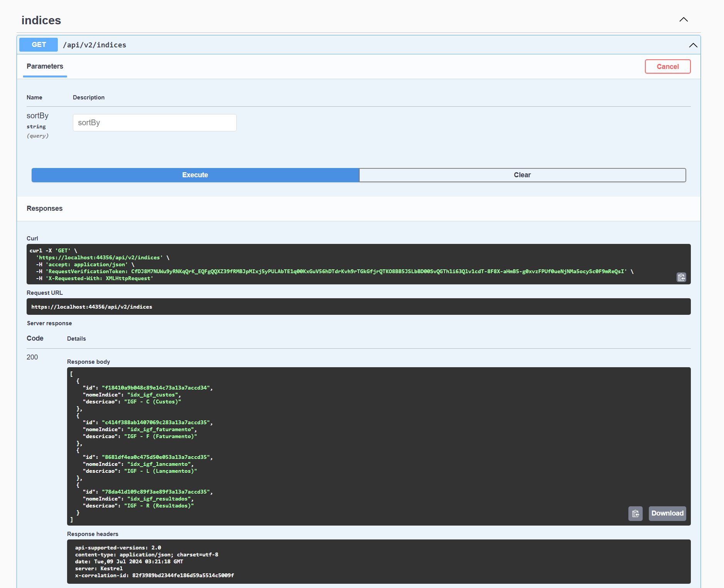Clear the previous response results
Screen dimensions: 724x588
click(x=522, y=175)
